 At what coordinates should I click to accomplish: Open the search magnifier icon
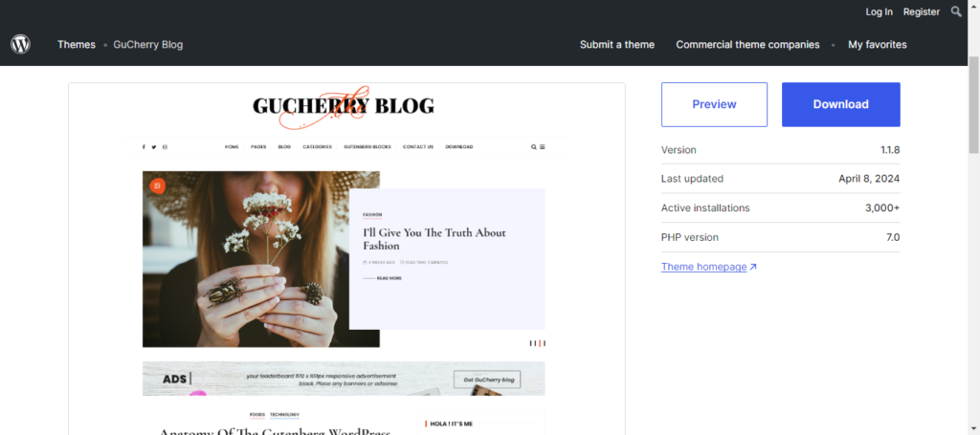click(x=956, y=11)
